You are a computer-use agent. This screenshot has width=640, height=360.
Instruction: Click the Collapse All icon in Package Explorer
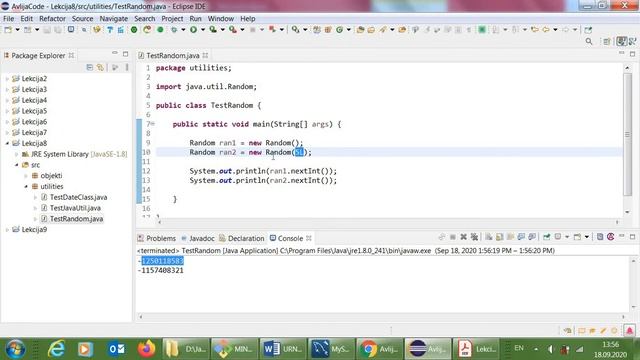(90, 67)
